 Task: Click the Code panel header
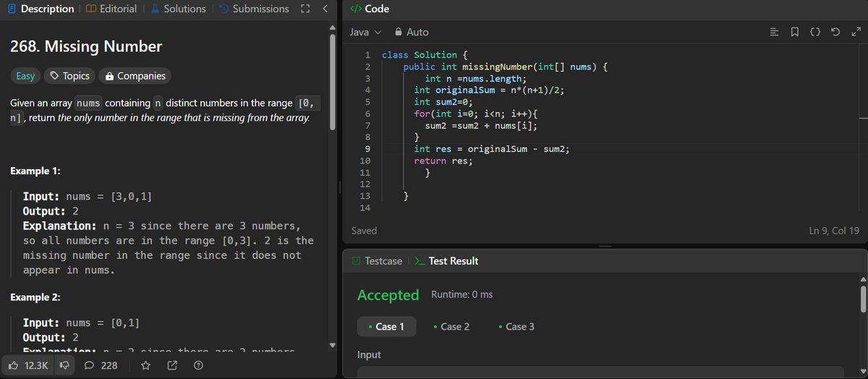(370, 9)
